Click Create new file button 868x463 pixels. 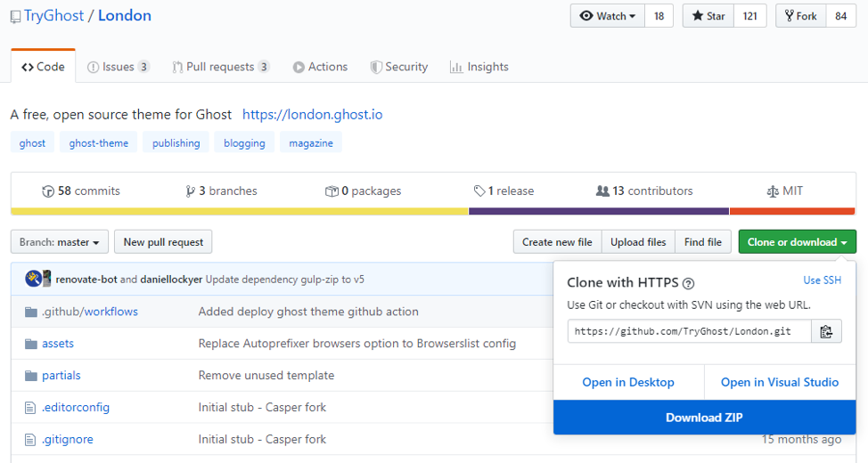pyautogui.click(x=557, y=242)
